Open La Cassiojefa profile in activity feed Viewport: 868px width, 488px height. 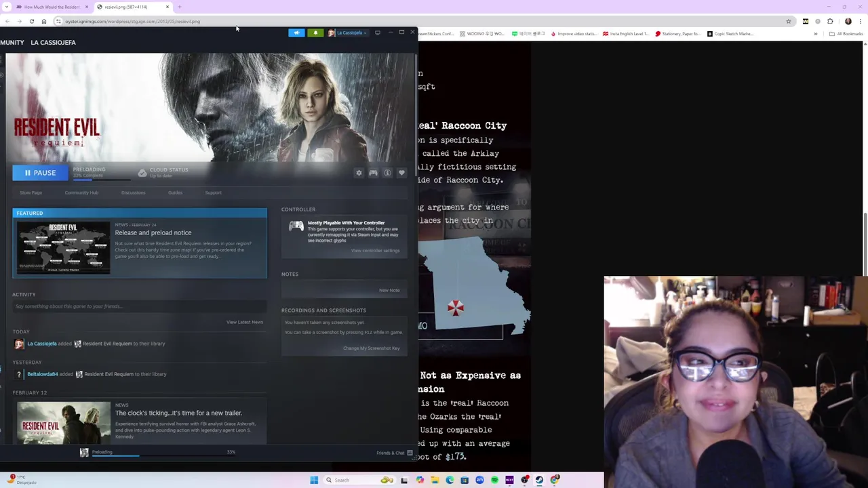pos(41,344)
